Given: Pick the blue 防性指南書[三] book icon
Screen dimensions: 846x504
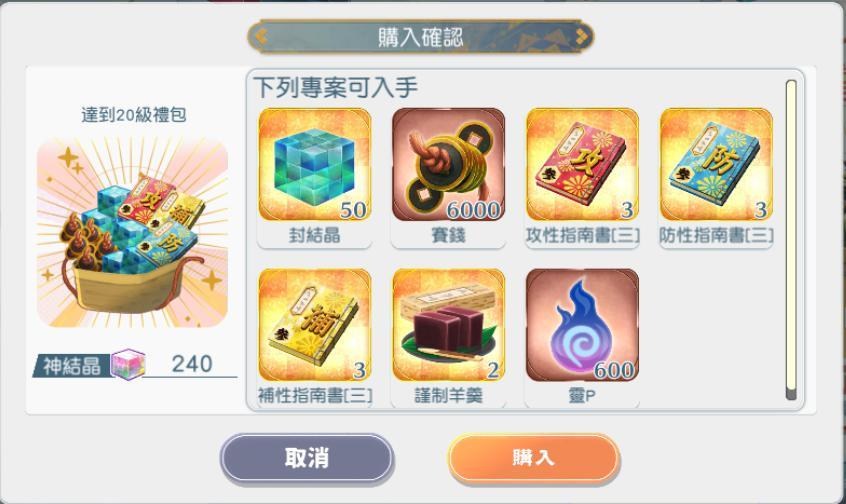Looking at the screenshot, I should pos(716,164).
